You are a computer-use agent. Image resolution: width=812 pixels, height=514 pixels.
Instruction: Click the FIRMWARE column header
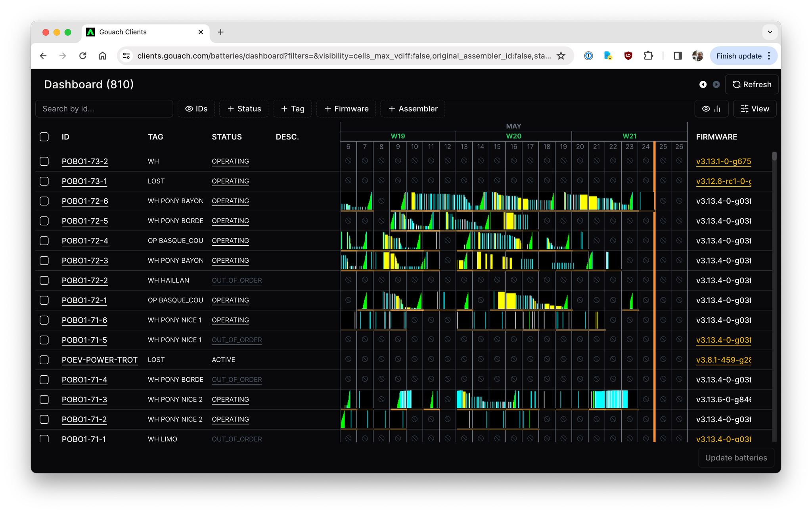pos(716,137)
